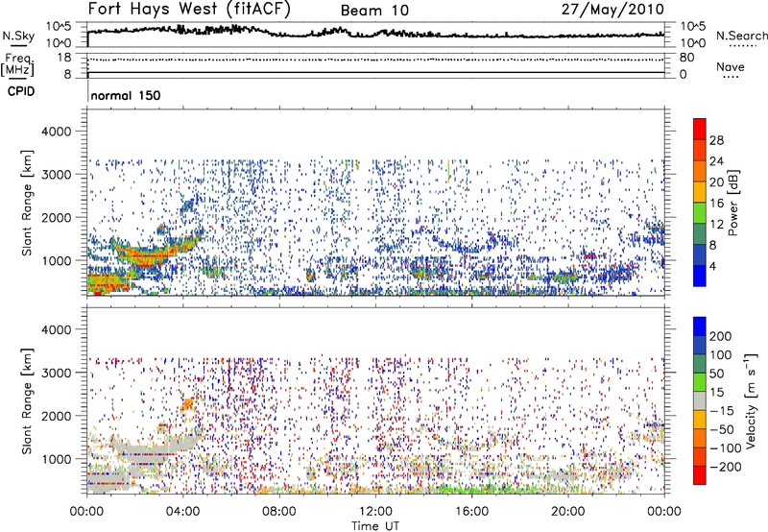The width and height of the screenshot is (768, 532).
Task: Click the red bottom segment of Velocity colorbar
Action: (700, 475)
